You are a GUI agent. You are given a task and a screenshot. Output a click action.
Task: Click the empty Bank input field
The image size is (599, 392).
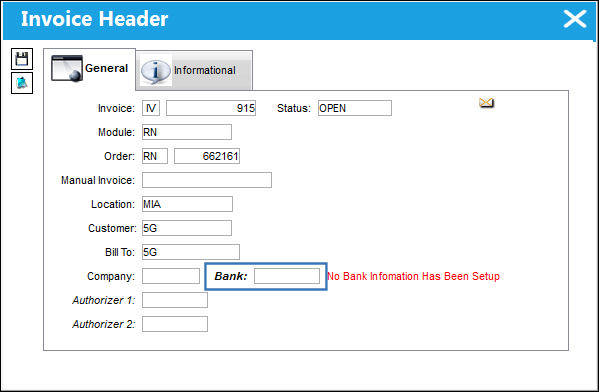point(287,276)
